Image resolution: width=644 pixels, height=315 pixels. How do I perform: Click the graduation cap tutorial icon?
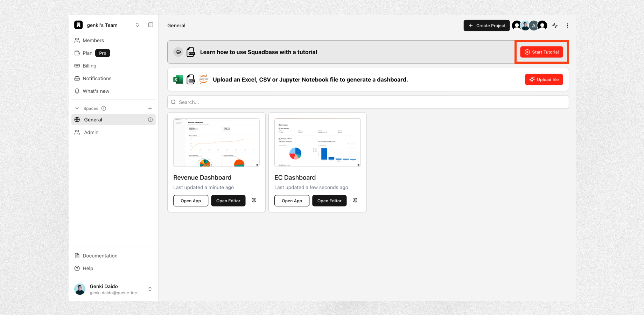click(x=178, y=52)
